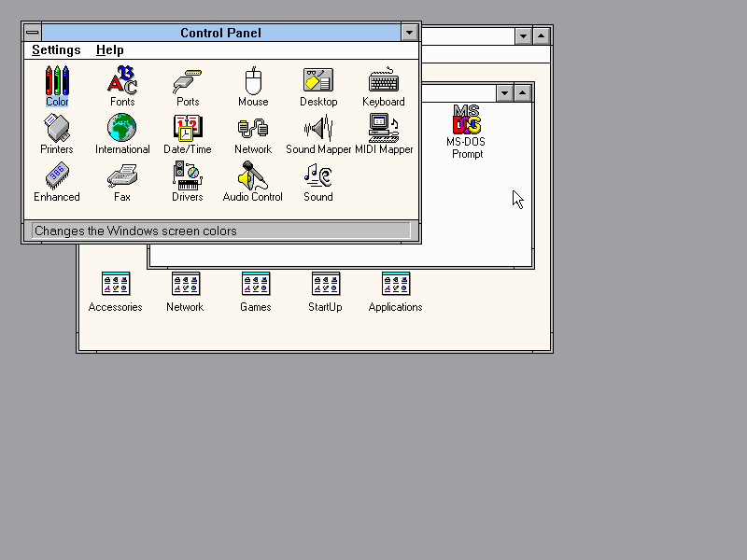
Task: Open the Help menu
Action: point(109,50)
